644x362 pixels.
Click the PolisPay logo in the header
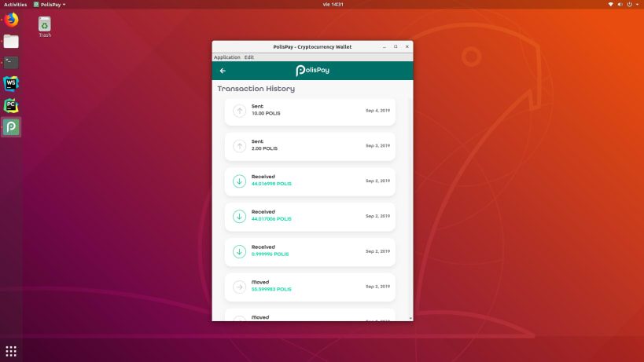[312, 71]
